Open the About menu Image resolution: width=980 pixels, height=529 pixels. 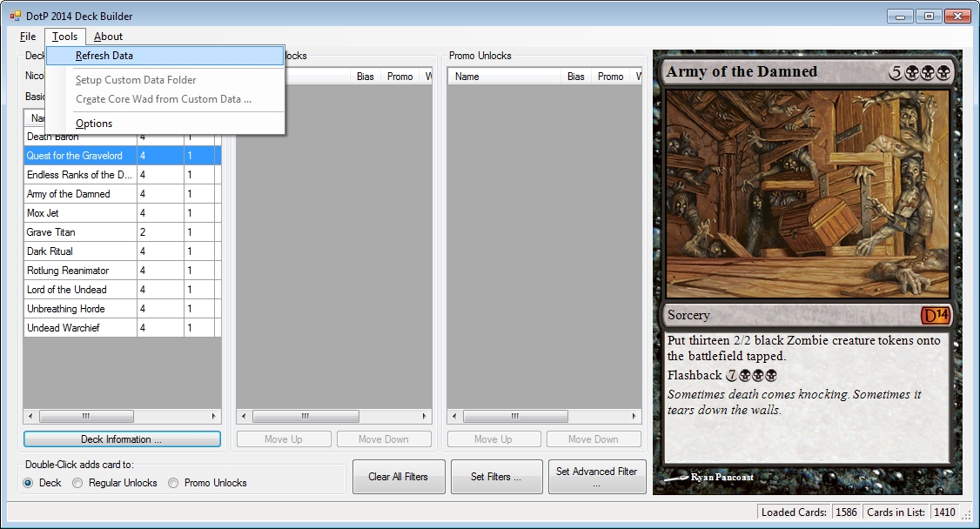click(109, 37)
